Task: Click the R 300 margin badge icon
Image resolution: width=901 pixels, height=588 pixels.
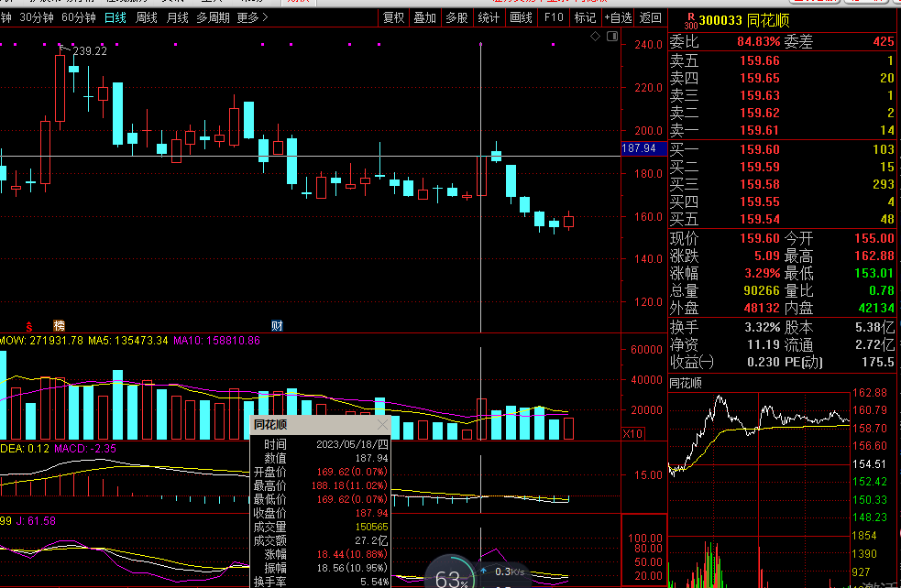Action: click(691, 21)
